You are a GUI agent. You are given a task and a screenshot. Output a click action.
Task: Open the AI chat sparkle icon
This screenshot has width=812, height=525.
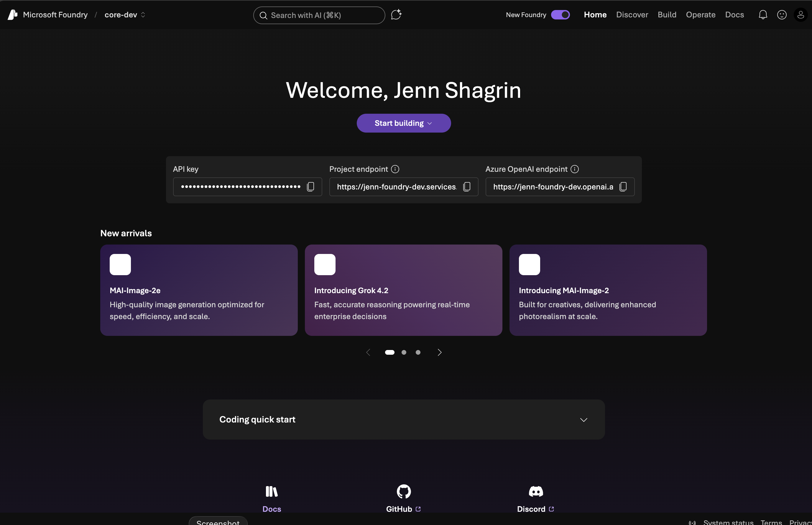396,15
